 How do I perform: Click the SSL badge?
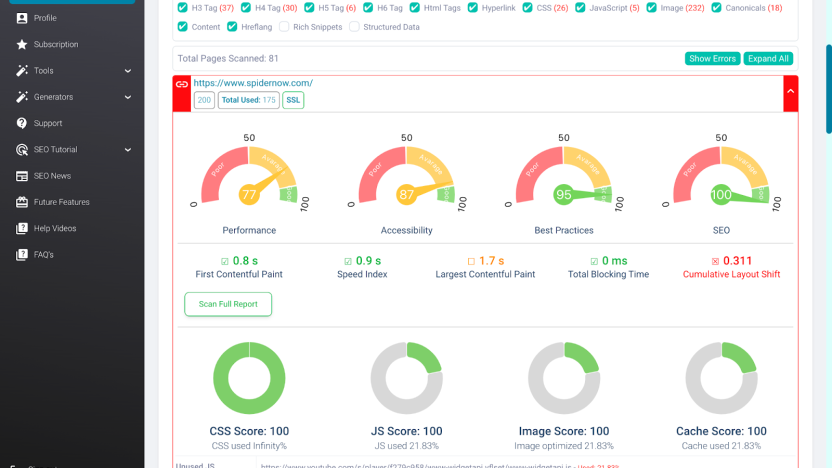(x=293, y=100)
